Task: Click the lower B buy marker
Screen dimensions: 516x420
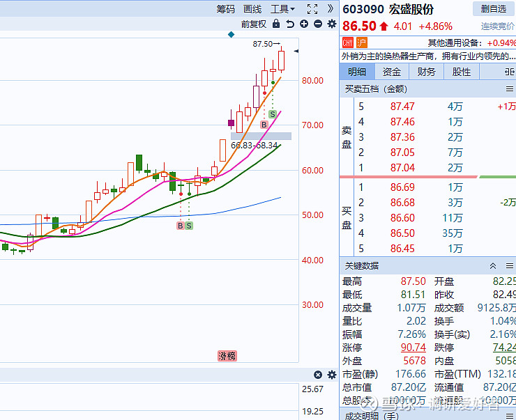Action: click(181, 226)
